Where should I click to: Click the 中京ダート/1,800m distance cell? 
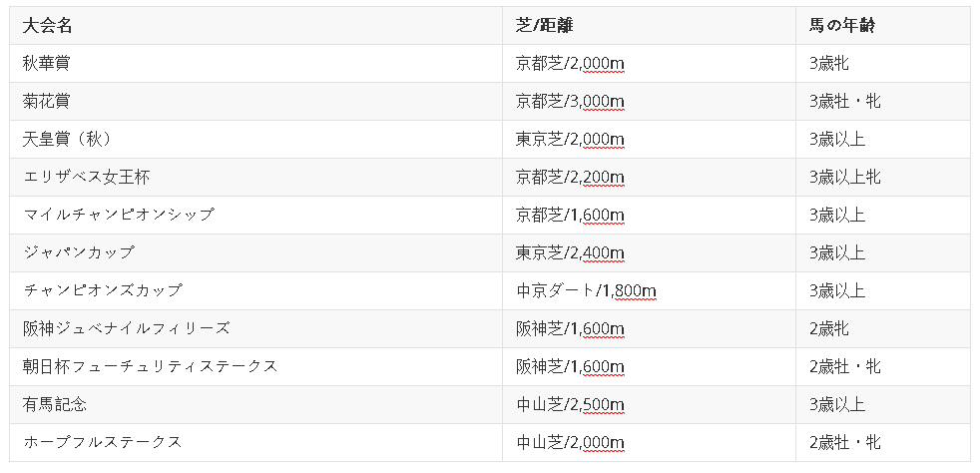click(x=586, y=291)
